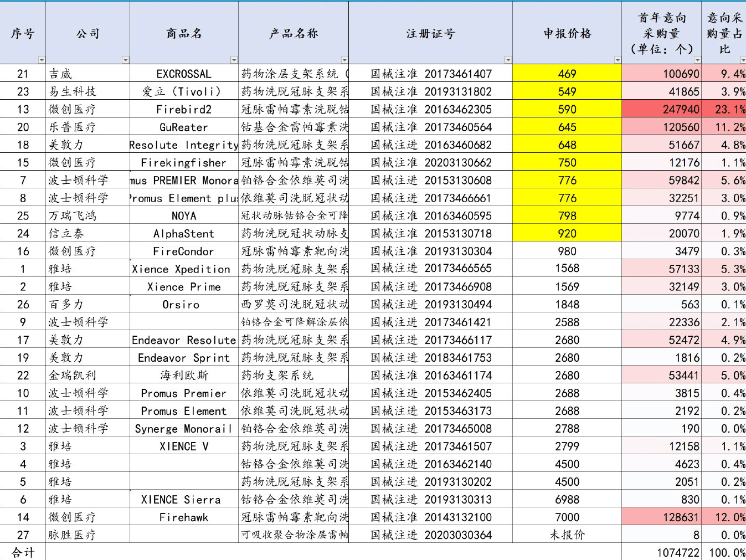Image resolution: width=746 pixels, height=560 pixels.
Task: Select the yellow price cell 920
Action: click(567, 233)
